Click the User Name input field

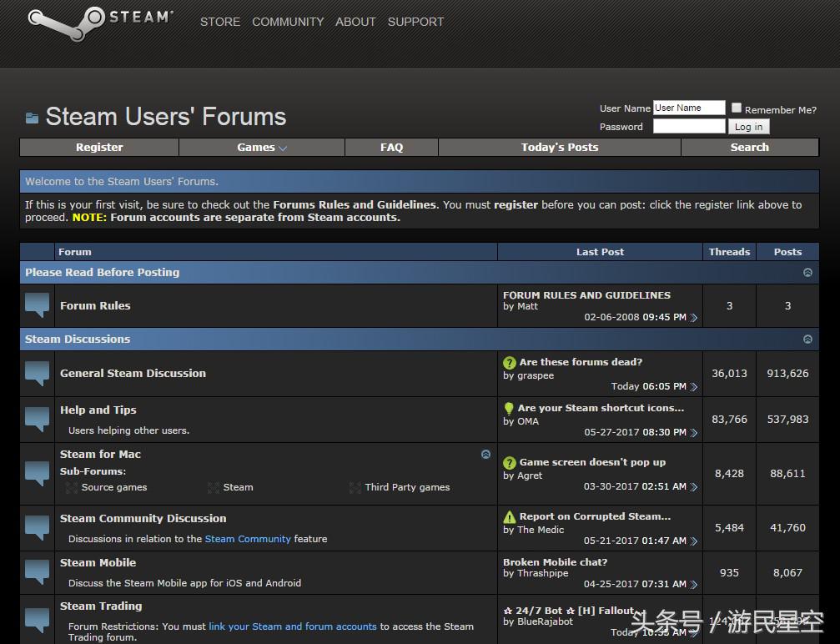[688, 108]
